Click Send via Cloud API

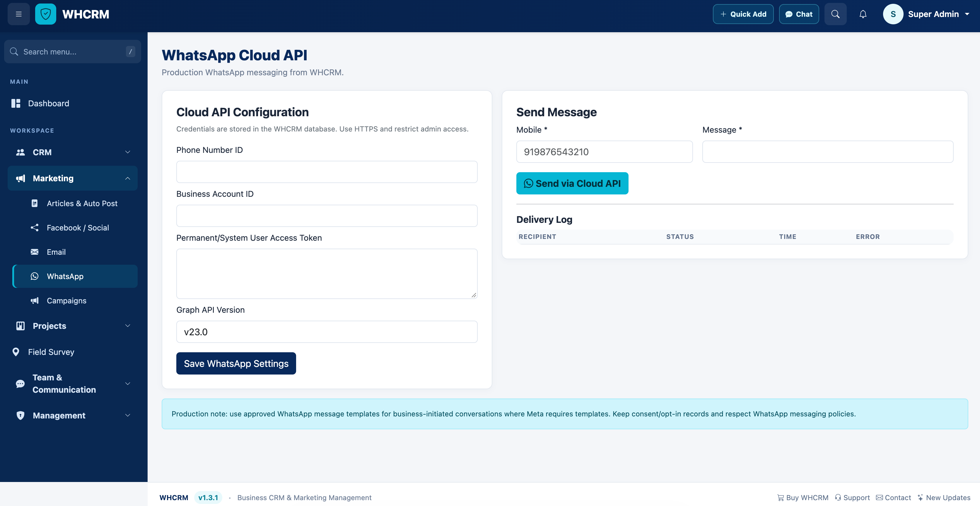pos(572,183)
